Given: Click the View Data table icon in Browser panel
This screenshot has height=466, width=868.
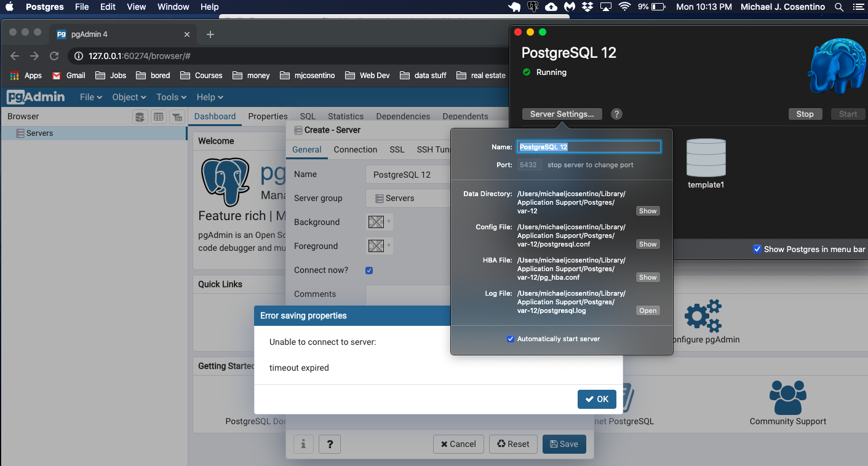Looking at the screenshot, I should click(x=159, y=117).
